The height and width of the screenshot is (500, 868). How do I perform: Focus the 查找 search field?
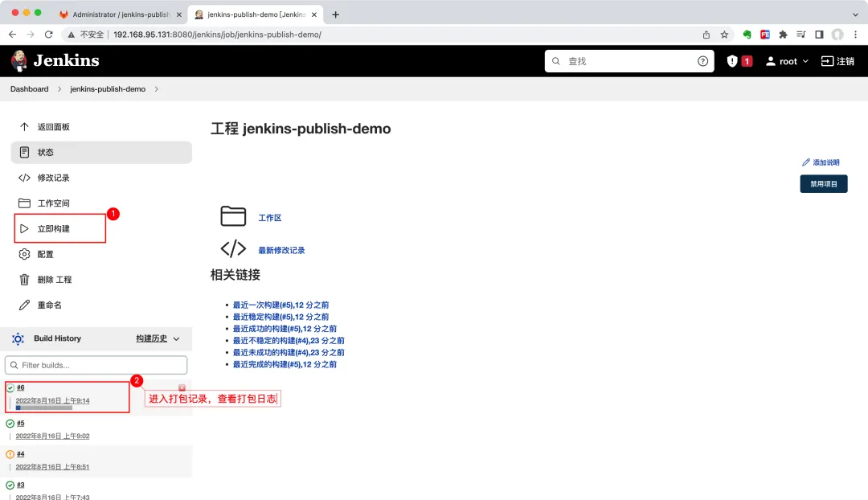pyautogui.click(x=629, y=61)
